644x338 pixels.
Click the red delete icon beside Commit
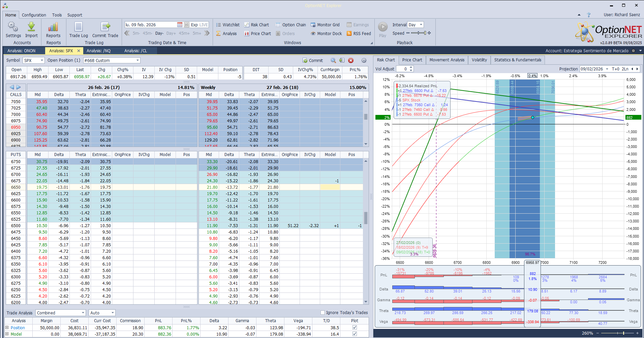pos(351,60)
